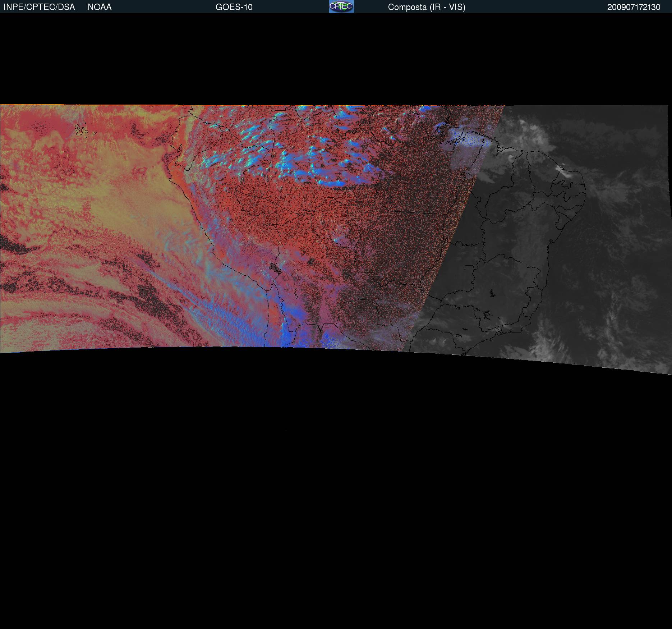
Task: Click the NOAA label in the header
Action: [x=100, y=7]
